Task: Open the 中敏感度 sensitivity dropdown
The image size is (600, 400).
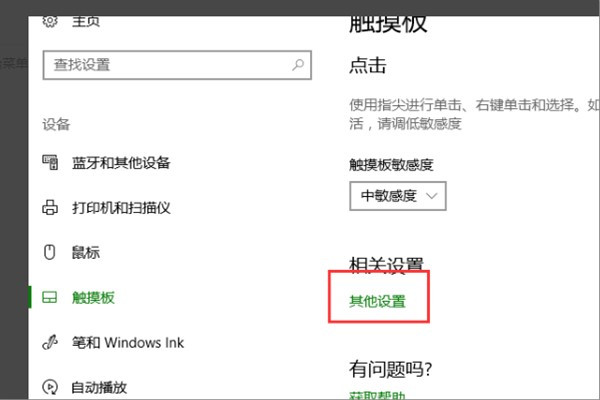Action: point(398,196)
